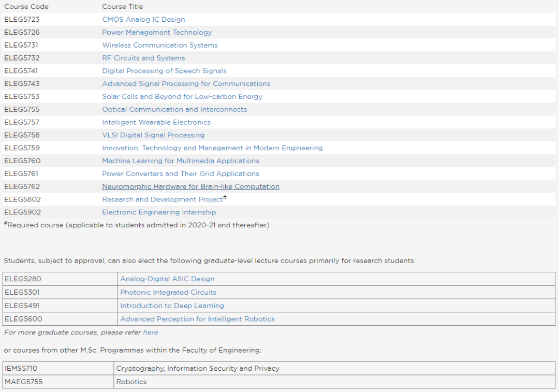Click Neuromorphic Hardware for Brain-like Computation link
This screenshot has width=559, height=392.
[x=190, y=186]
